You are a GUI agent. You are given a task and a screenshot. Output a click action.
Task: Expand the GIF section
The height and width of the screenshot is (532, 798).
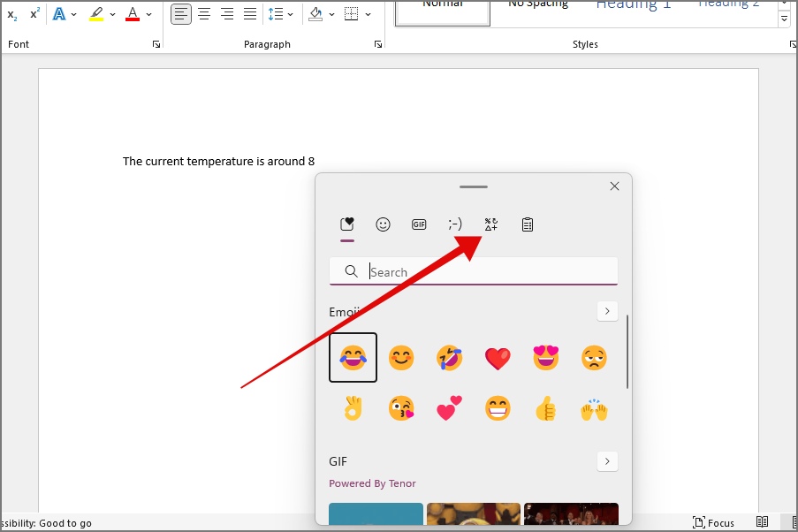607,461
